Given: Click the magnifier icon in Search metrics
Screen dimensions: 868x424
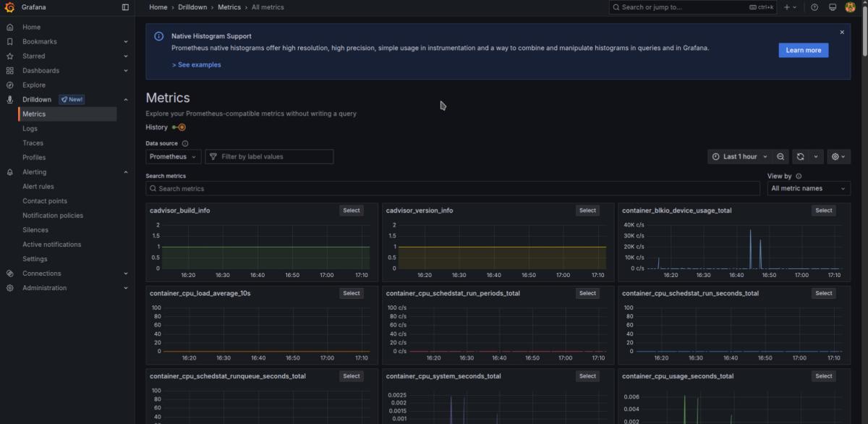Looking at the screenshot, I should (153, 188).
